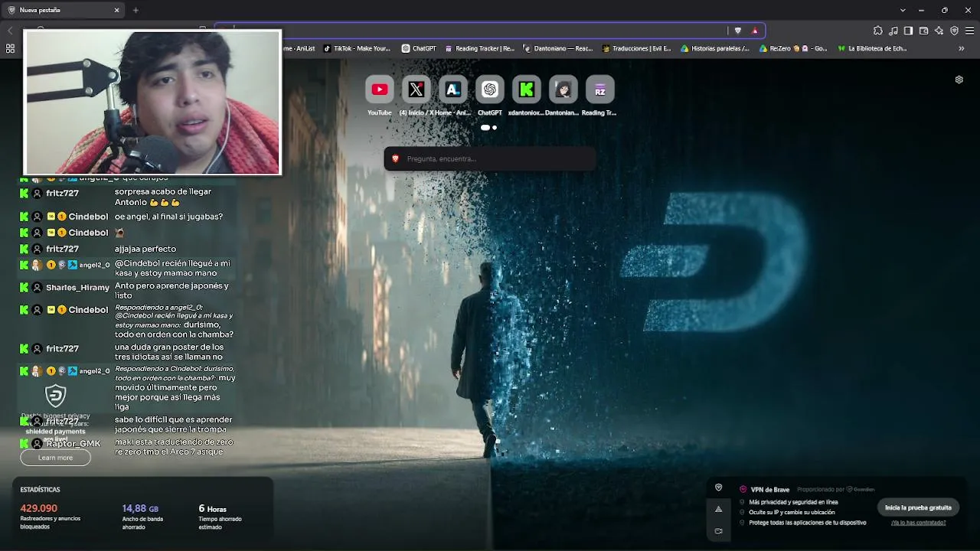Focus the Pregunta, encuentra search box
Viewport: 980px width, 551px height.
pos(490,158)
